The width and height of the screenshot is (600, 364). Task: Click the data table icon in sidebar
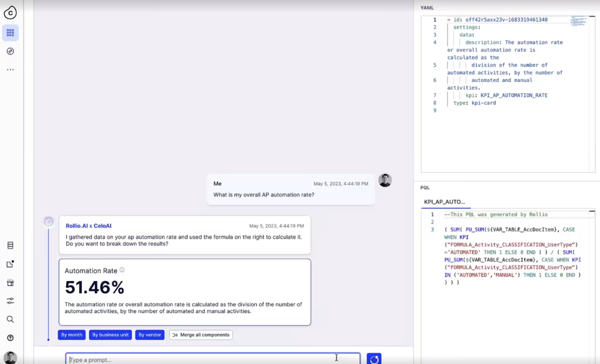10,246
